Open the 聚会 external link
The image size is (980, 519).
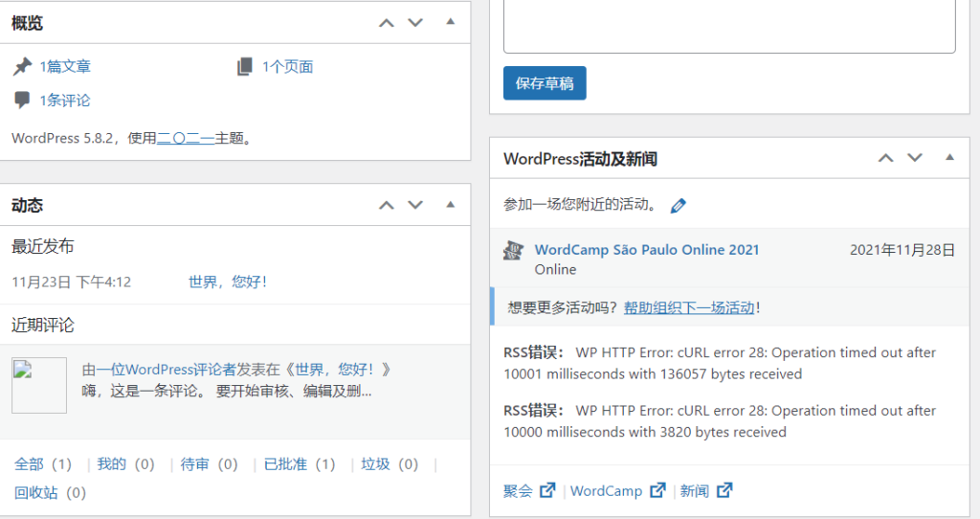tap(529, 491)
